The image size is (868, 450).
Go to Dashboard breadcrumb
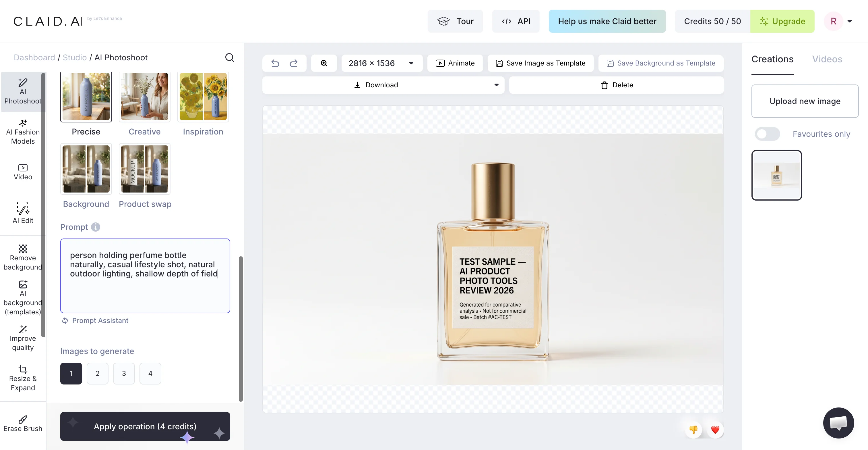pos(34,58)
